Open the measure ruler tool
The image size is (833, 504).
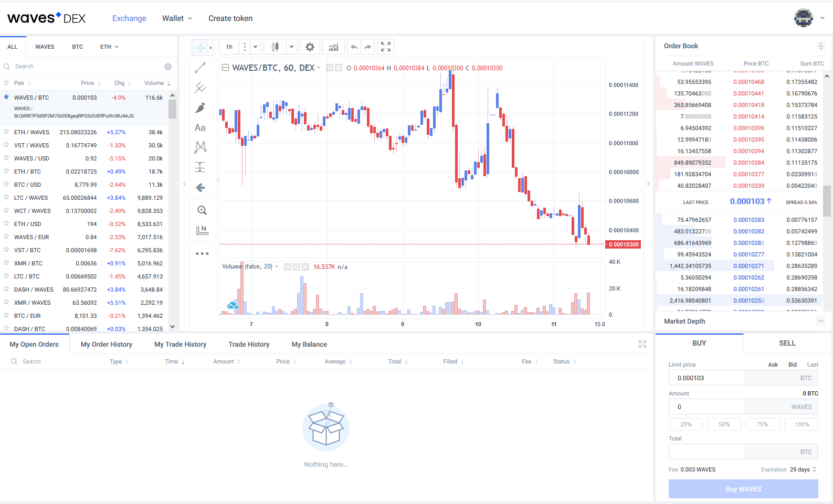(x=202, y=230)
